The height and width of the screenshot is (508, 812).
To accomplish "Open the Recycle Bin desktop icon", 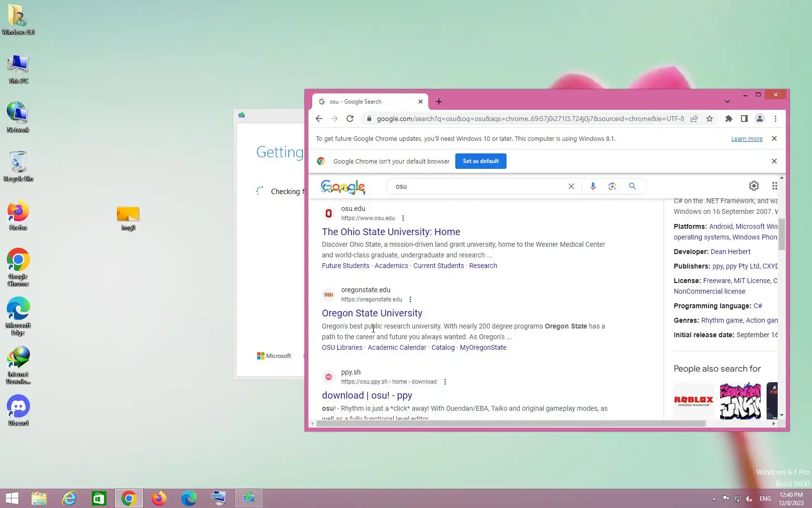I will 18,166.
